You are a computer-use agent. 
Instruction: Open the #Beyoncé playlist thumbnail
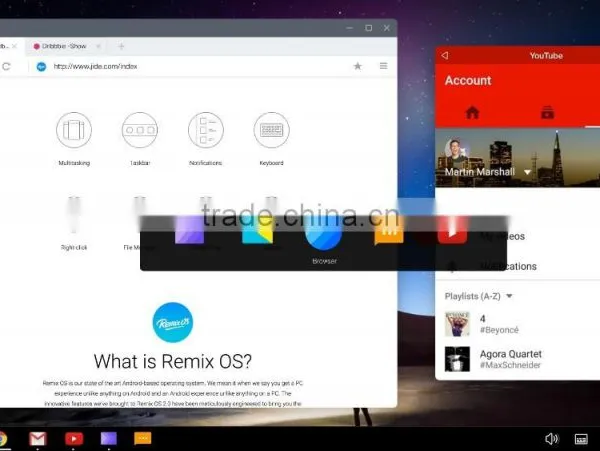click(457, 324)
